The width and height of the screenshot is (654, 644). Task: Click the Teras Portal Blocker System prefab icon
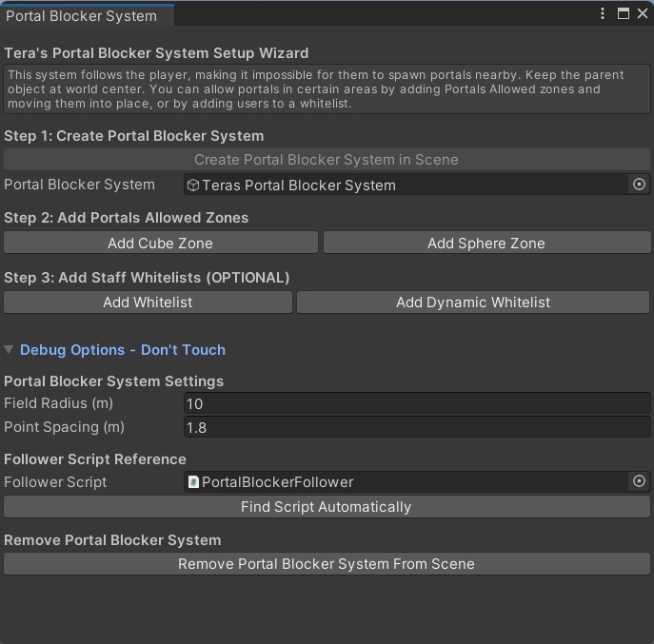193,185
